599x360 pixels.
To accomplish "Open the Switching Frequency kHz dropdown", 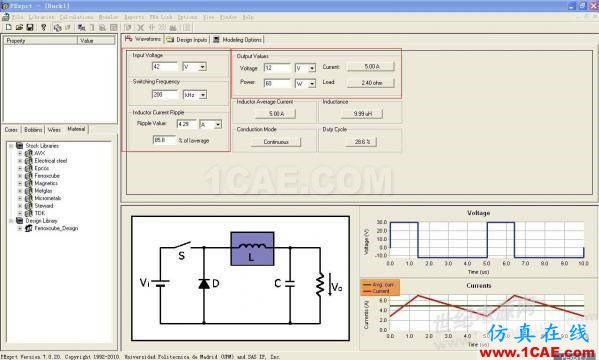I will pos(203,94).
